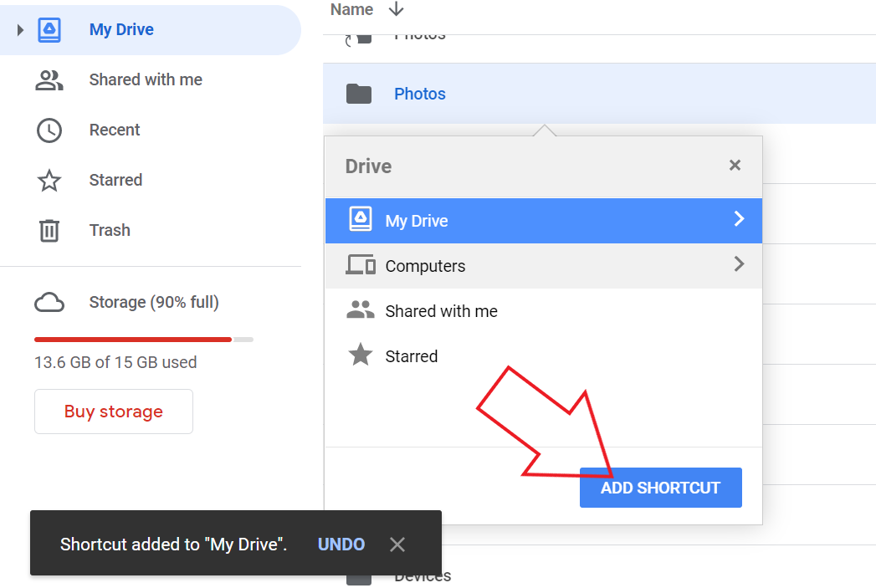Click the filled star icon in dialog
The height and width of the screenshot is (588, 876).
361,355
